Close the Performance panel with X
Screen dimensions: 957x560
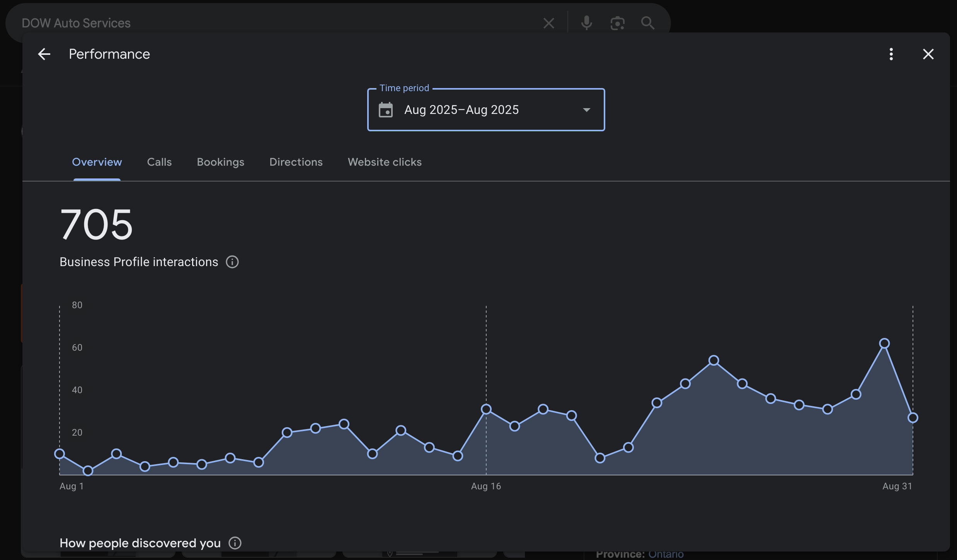tap(928, 54)
